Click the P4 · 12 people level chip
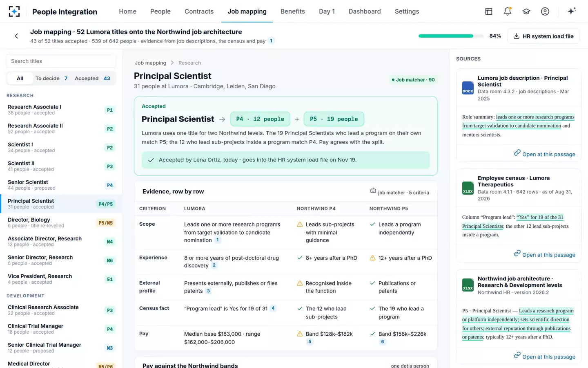This screenshot has height=368, width=588. pos(260,119)
